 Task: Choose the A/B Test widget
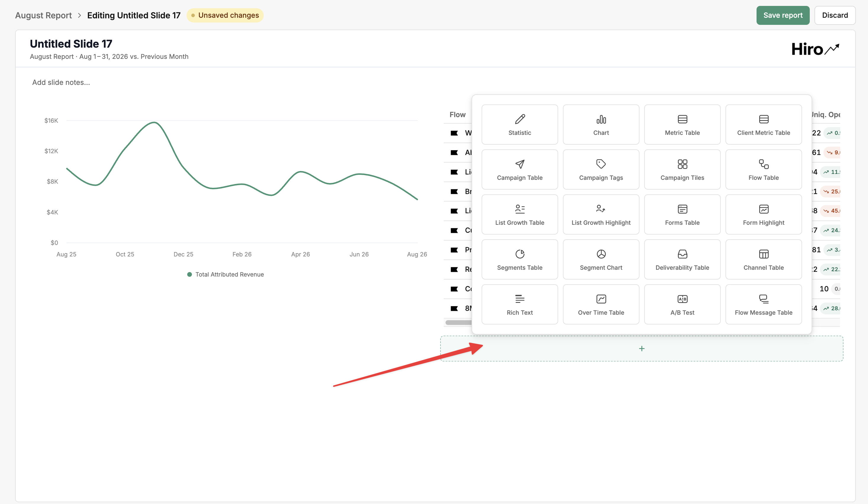click(x=682, y=304)
